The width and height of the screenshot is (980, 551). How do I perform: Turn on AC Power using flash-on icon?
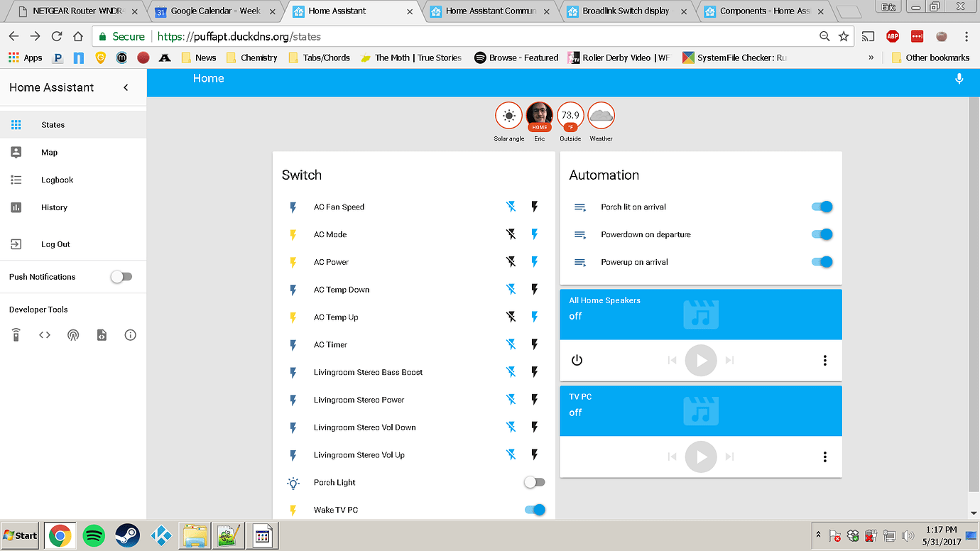click(x=535, y=262)
